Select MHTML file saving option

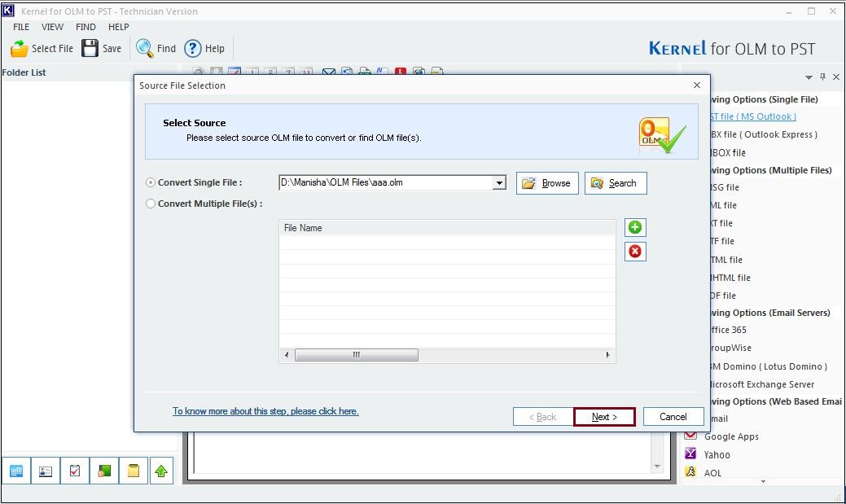coord(730,278)
